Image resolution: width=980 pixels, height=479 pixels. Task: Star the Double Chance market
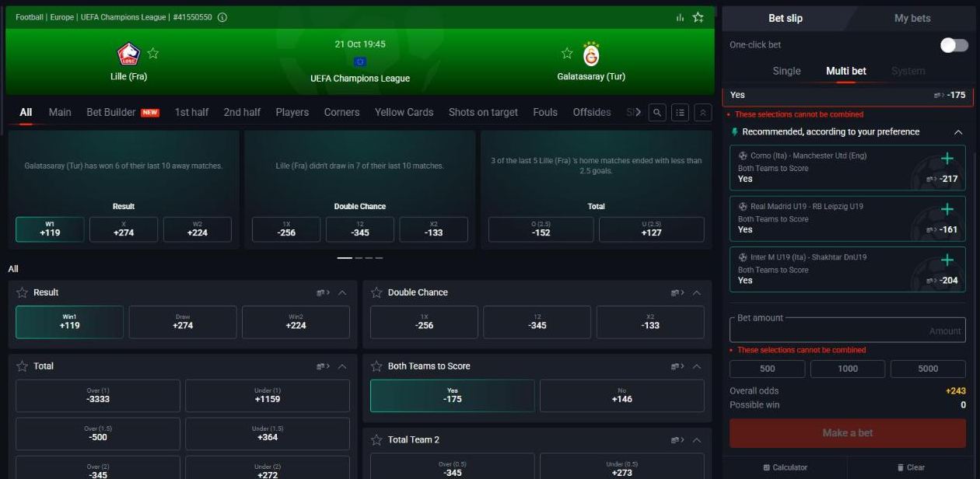[376, 292]
